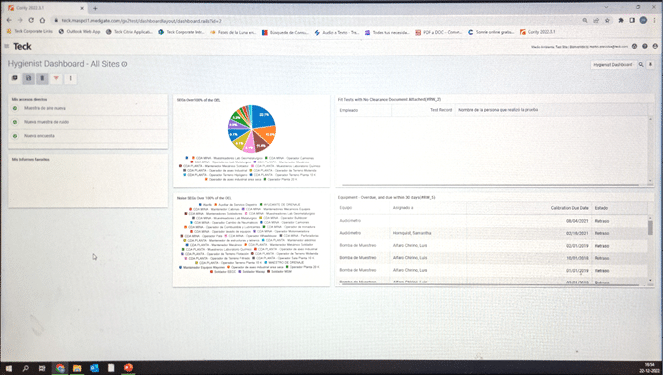Click scroll down arrow in Fit Tests table
The height and width of the screenshot is (375, 663).
(650, 181)
